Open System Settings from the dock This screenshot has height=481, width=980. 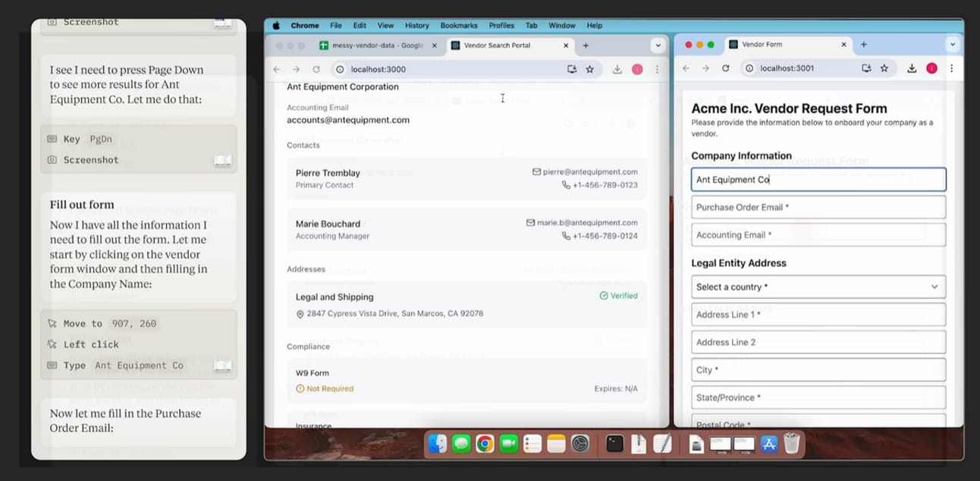pos(580,444)
